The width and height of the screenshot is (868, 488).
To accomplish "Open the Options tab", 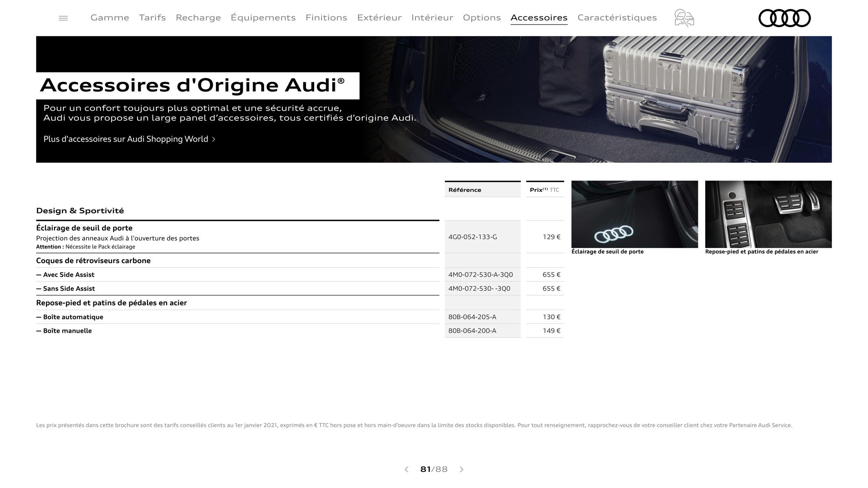I will (482, 17).
